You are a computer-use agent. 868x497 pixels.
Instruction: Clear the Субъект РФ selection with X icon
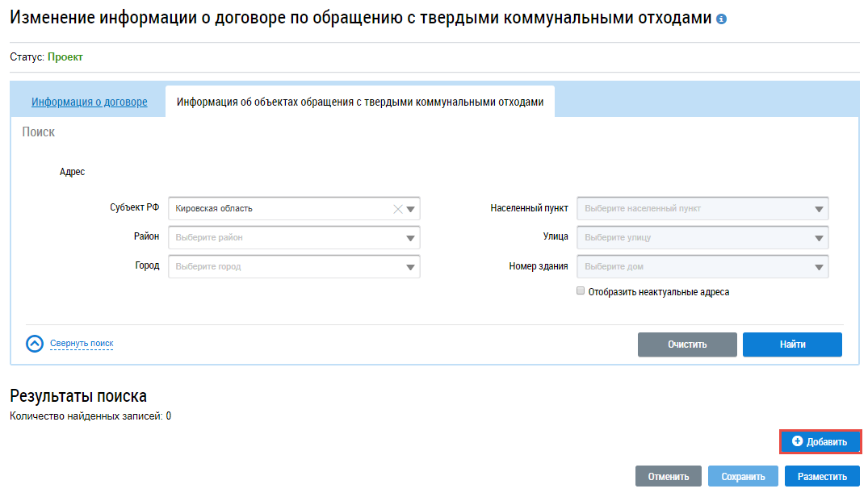(x=397, y=209)
